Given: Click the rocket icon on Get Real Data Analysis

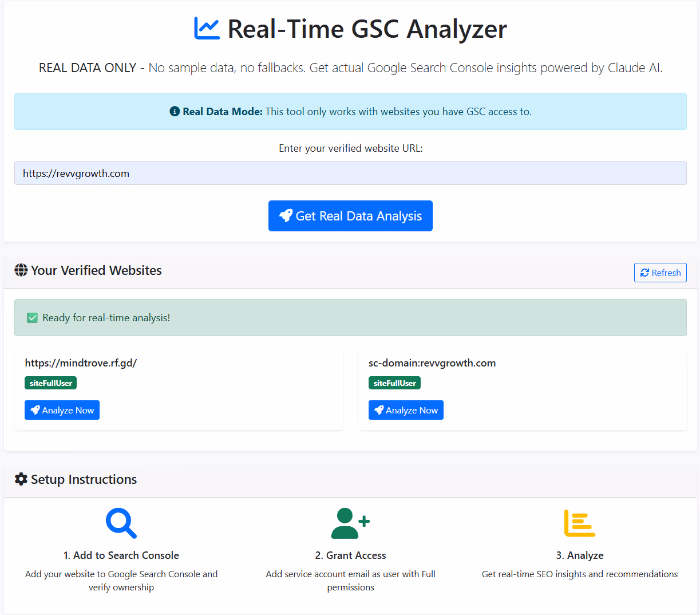Looking at the screenshot, I should [x=287, y=216].
